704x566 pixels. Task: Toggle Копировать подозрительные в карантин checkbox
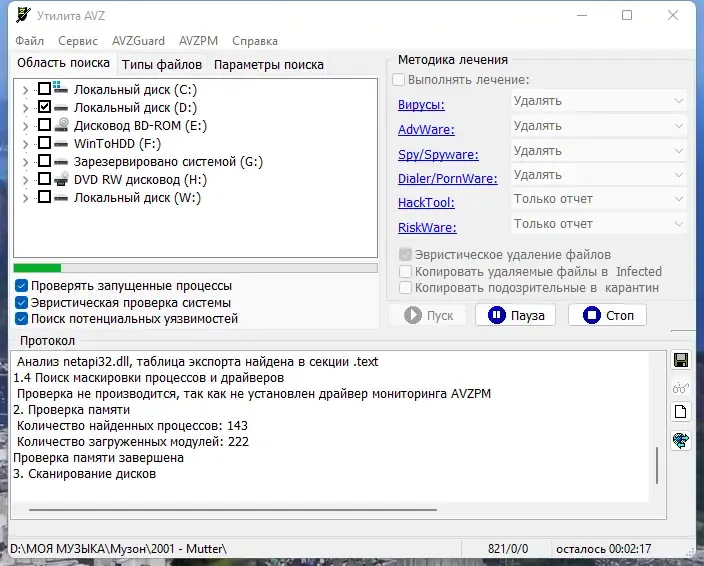(x=405, y=288)
